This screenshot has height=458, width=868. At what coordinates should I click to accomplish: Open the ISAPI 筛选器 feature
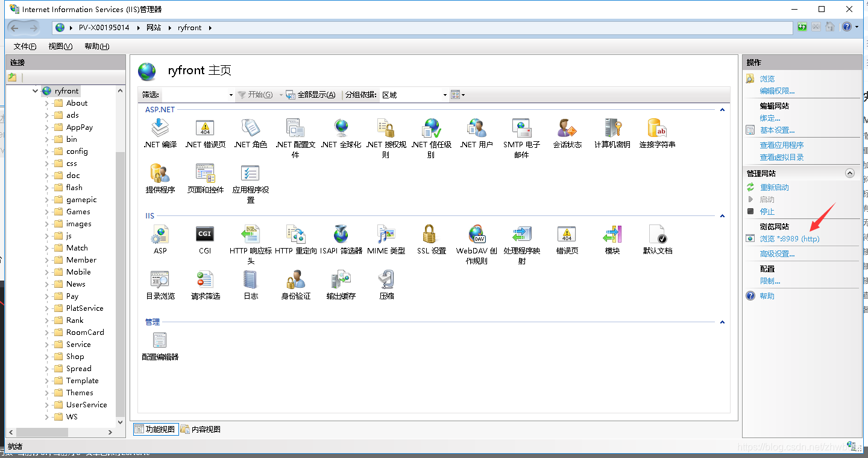click(341, 240)
